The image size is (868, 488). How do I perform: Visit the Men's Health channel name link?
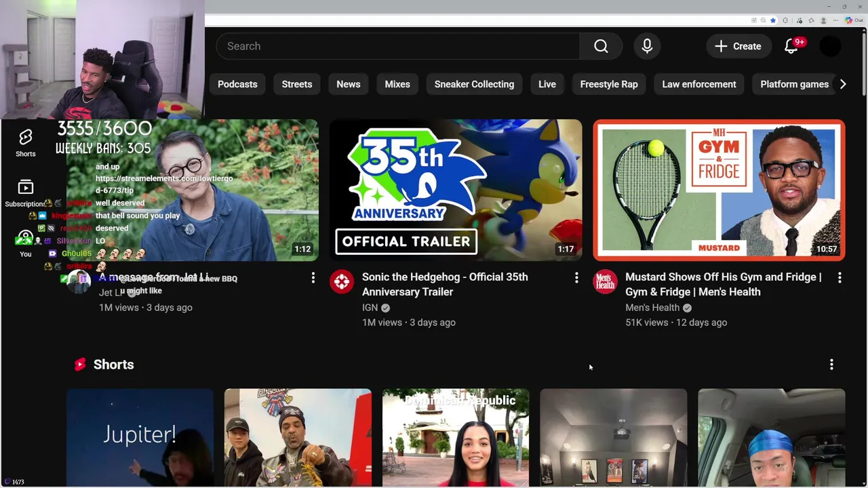click(652, 308)
